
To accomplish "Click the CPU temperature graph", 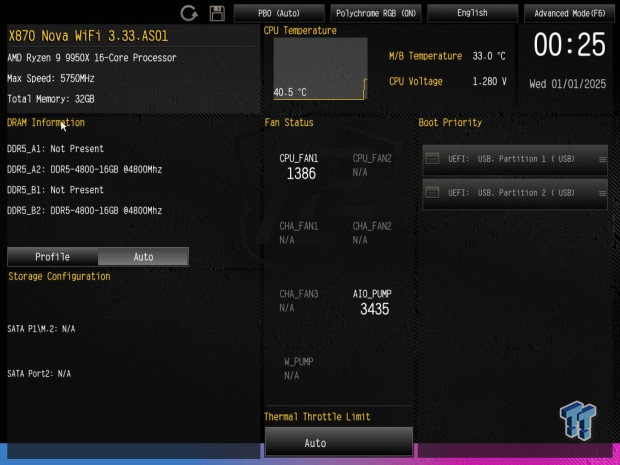I will [321, 68].
